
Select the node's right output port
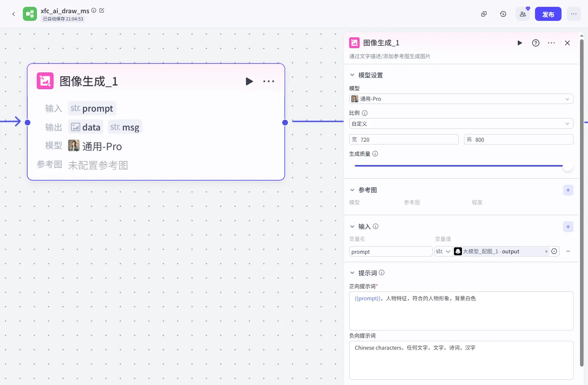pos(285,122)
